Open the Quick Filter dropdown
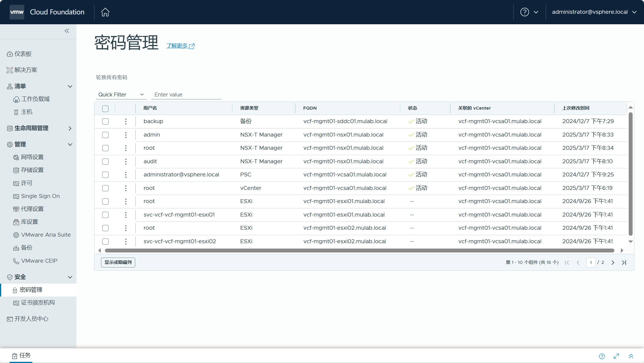Screen dimensions: 644x363 coord(121,95)
